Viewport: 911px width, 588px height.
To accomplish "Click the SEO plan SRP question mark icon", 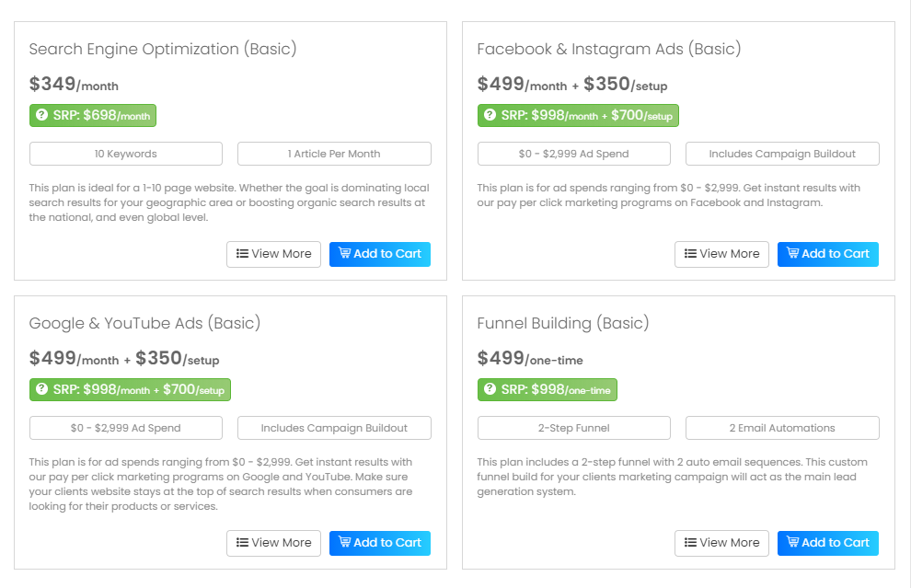I will tap(41, 116).
